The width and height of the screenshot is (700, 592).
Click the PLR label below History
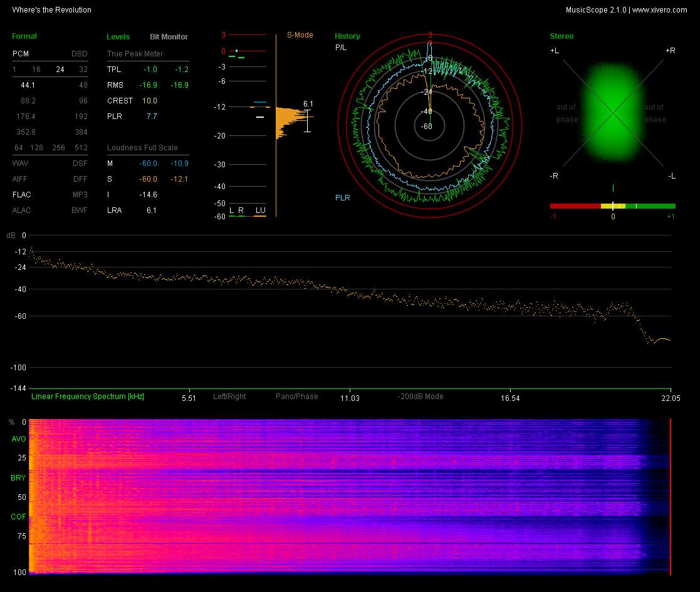pyautogui.click(x=342, y=198)
